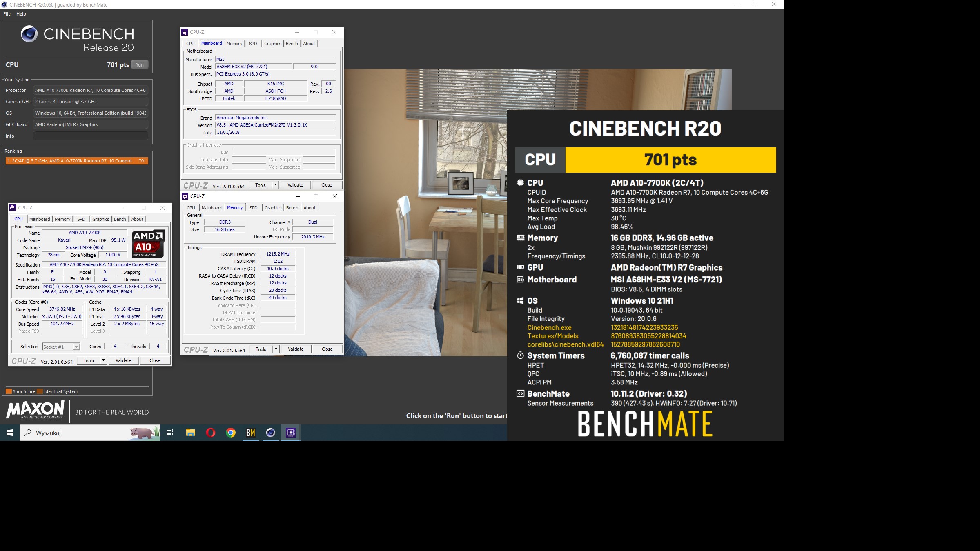Screen dimensions: 980x551
Task: Launch Chrome from taskbar
Action: 231,433
